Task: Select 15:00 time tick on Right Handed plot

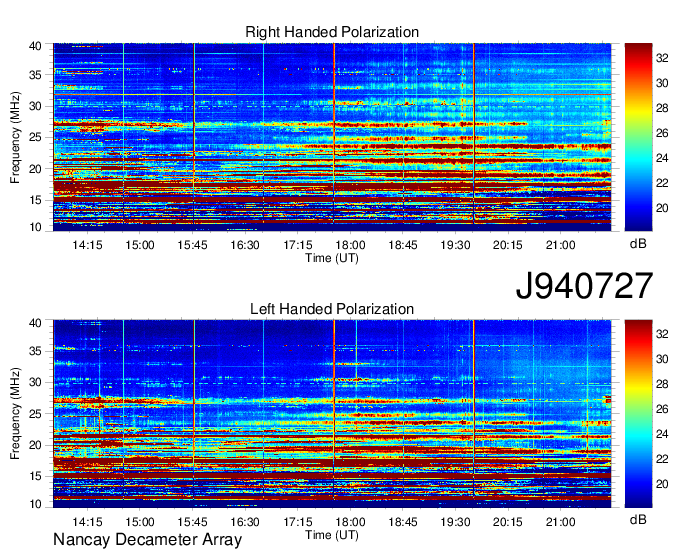Action: click(x=140, y=245)
